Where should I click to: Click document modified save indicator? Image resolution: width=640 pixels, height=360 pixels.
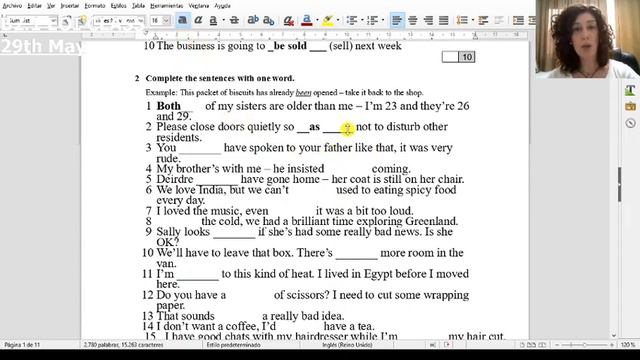[447, 345]
